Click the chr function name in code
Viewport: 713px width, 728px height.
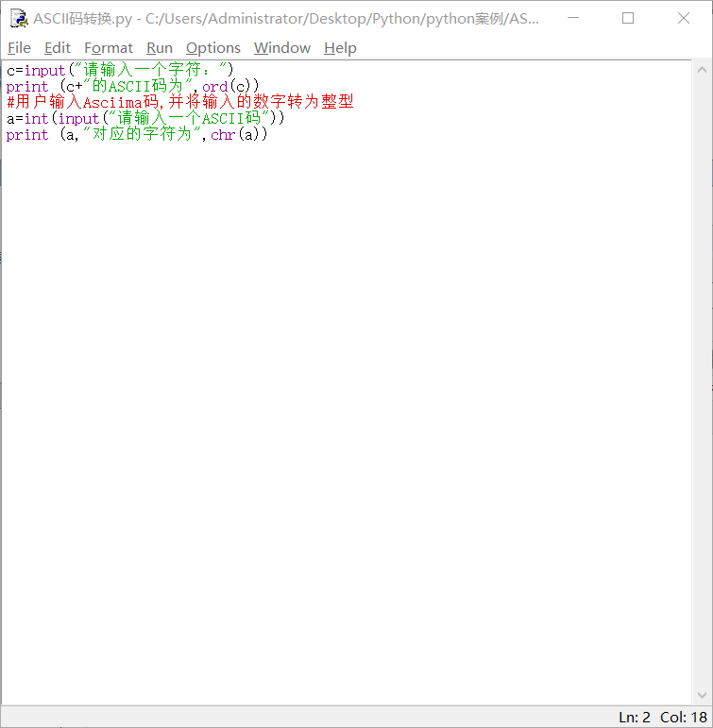coord(223,135)
